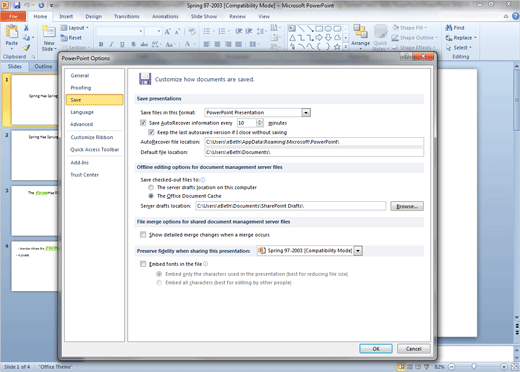This screenshot has height=372, width=520.
Task: Click the zoom slider handle
Action: [473, 367]
